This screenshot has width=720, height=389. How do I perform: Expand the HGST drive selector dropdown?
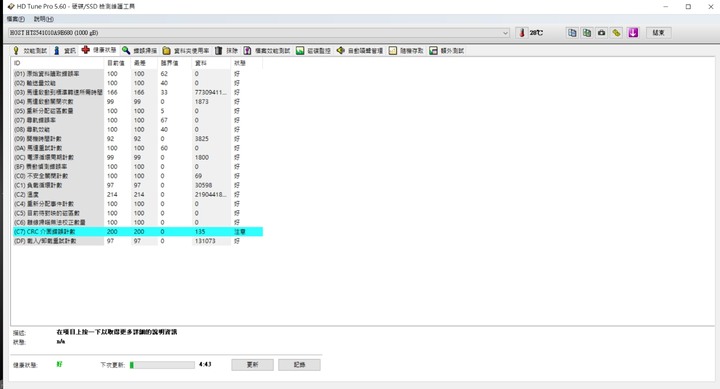click(505, 33)
